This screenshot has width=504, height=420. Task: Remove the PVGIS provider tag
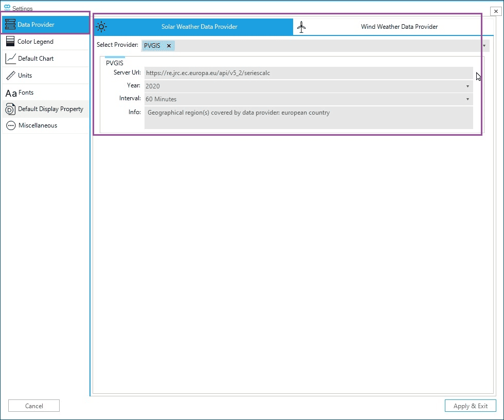[169, 46]
